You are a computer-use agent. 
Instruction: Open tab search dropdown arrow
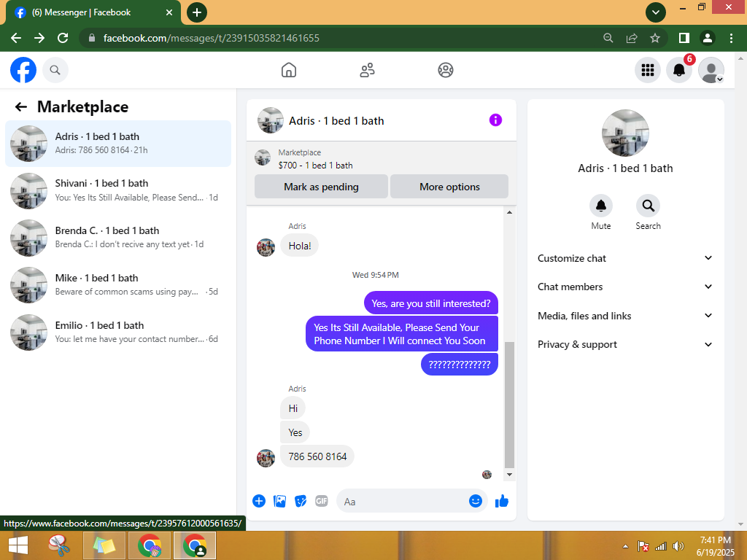656,12
